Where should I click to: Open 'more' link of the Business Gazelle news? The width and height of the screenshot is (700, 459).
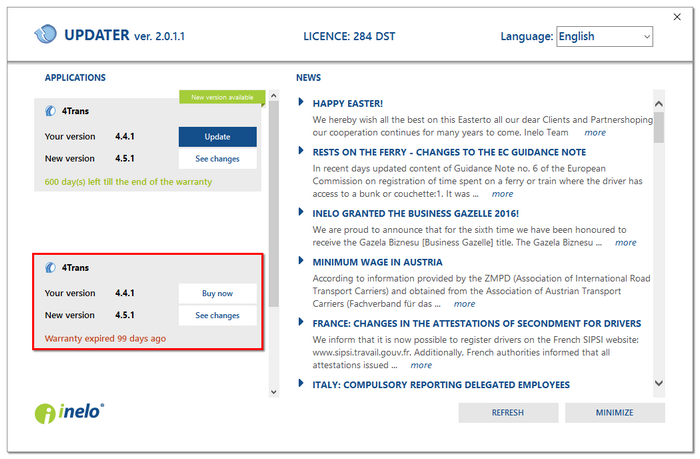[625, 242]
